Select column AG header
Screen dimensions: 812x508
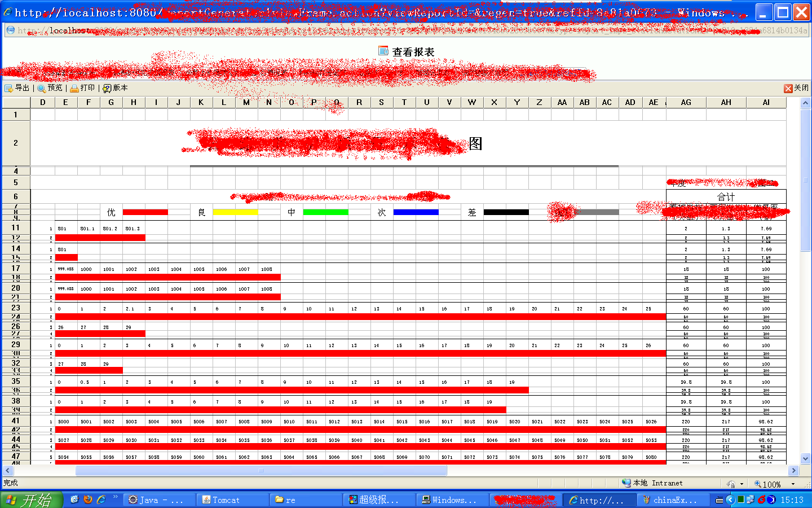tap(686, 102)
